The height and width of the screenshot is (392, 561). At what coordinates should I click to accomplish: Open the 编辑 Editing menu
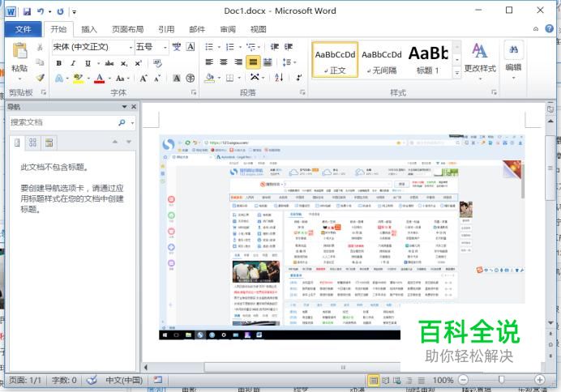click(513, 59)
